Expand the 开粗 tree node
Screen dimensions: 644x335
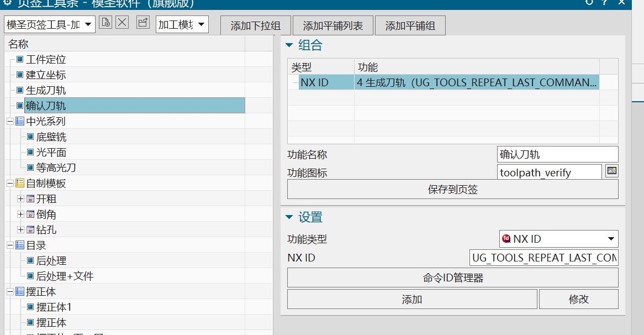(20, 199)
